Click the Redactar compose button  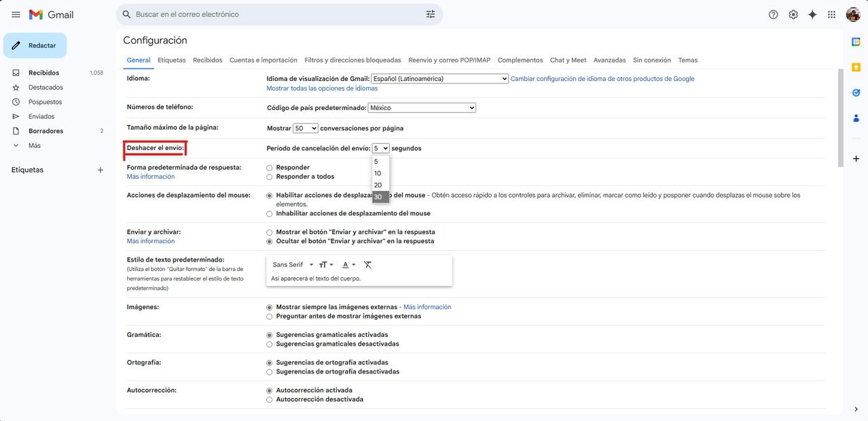coord(35,45)
